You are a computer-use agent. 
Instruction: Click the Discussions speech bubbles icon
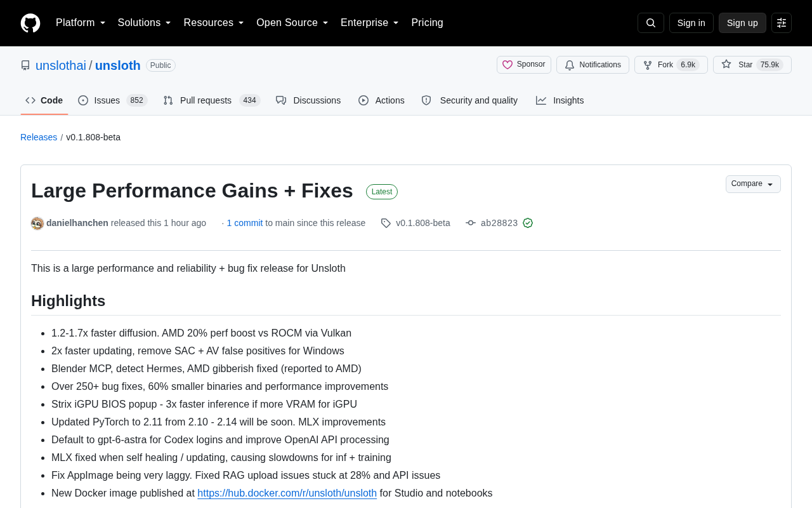pos(281,100)
